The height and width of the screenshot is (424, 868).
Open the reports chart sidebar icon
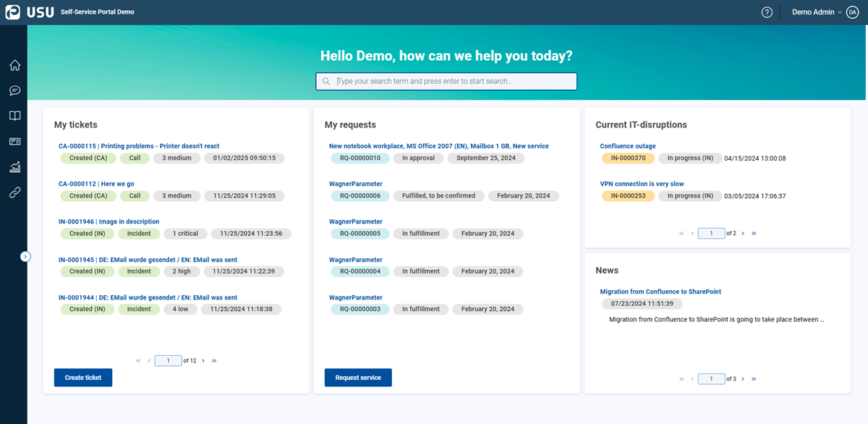click(x=14, y=167)
